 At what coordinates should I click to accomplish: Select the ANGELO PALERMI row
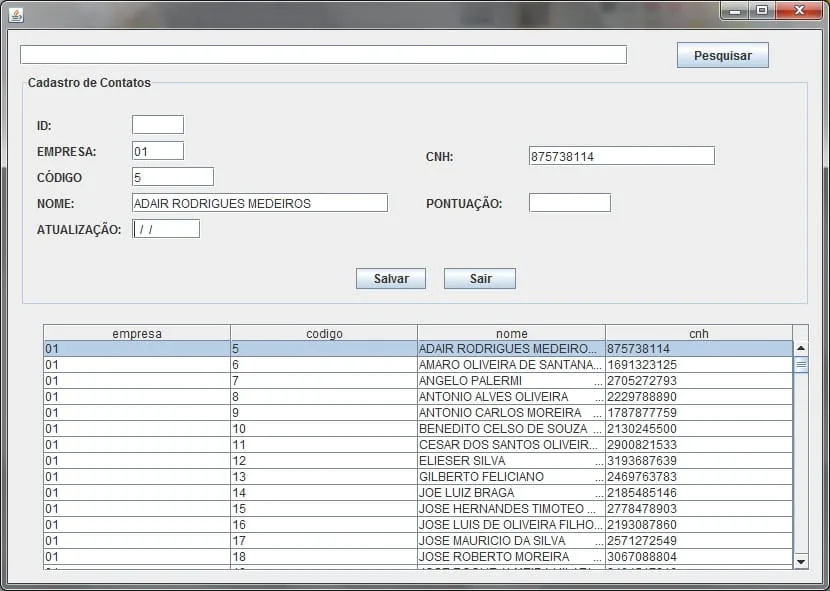click(418, 380)
